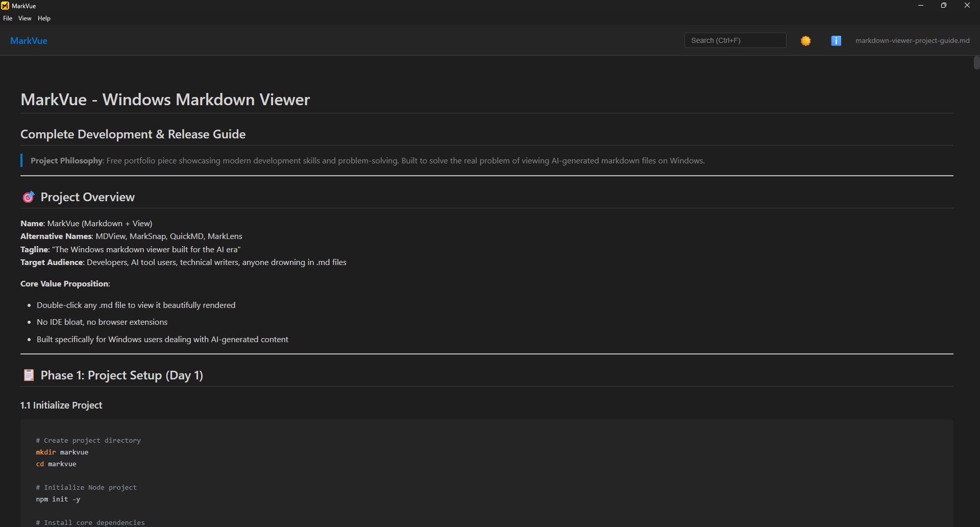Click the vertical scrollbar thumb
The width and height of the screenshot is (980, 527).
(x=976, y=63)
